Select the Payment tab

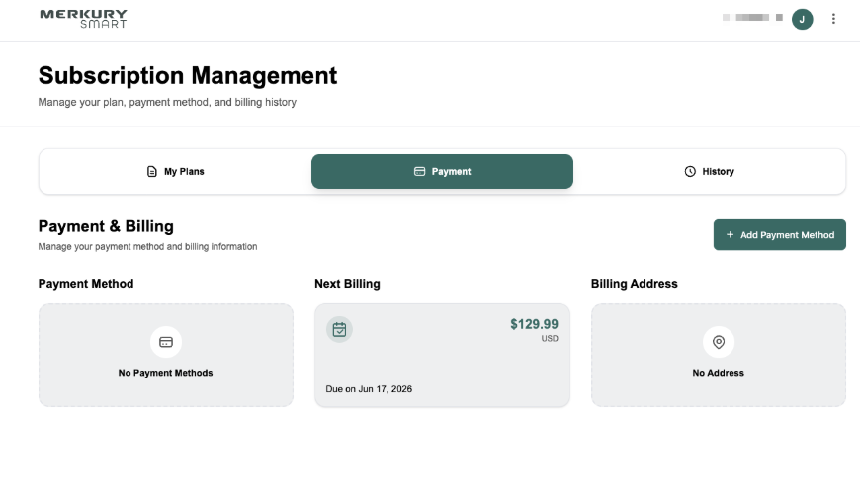(x=442, y=172)
